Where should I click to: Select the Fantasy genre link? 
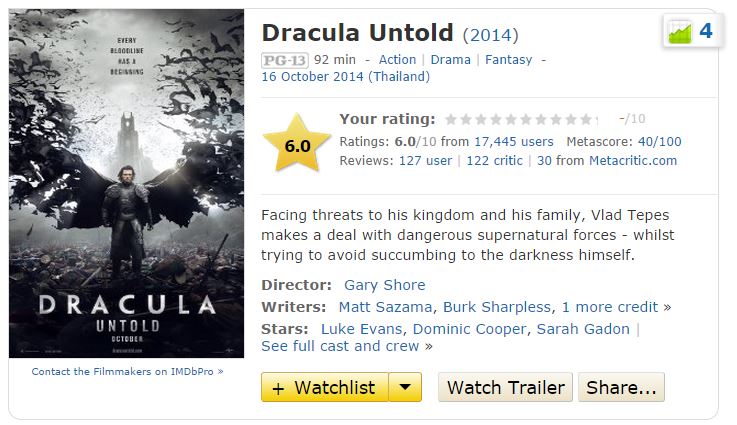click(x=509, y=59)
